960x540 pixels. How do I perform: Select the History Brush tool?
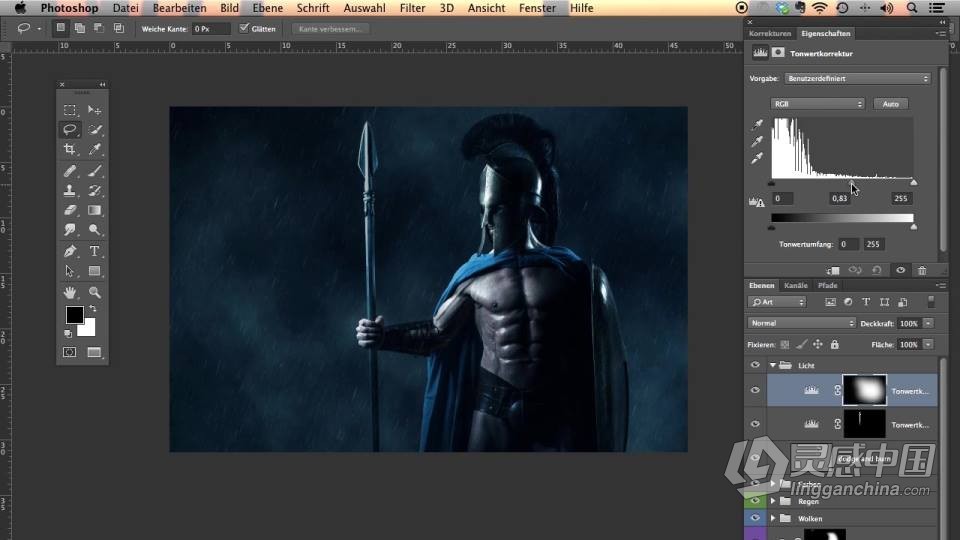(x=94, y=190)
